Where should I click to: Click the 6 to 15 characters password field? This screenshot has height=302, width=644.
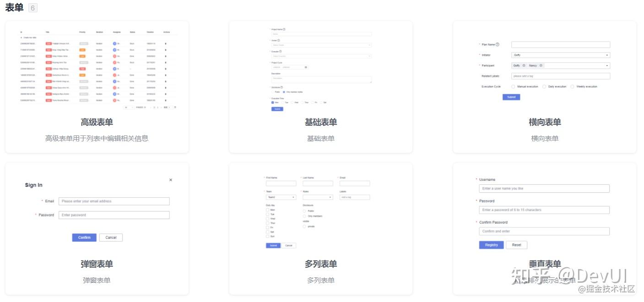[544, 210]
